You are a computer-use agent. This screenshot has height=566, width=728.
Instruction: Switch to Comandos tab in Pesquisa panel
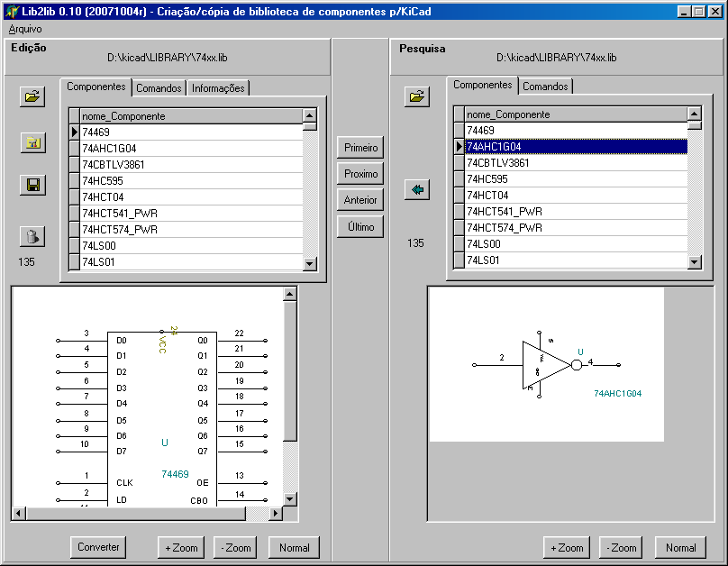(545, 87)
